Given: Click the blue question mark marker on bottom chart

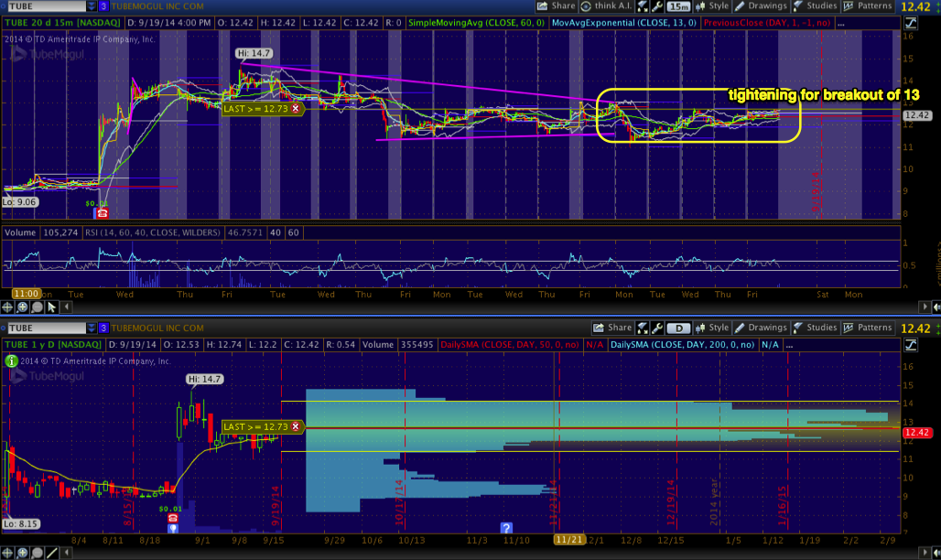Looking at the screenshot, I should 505,528.
